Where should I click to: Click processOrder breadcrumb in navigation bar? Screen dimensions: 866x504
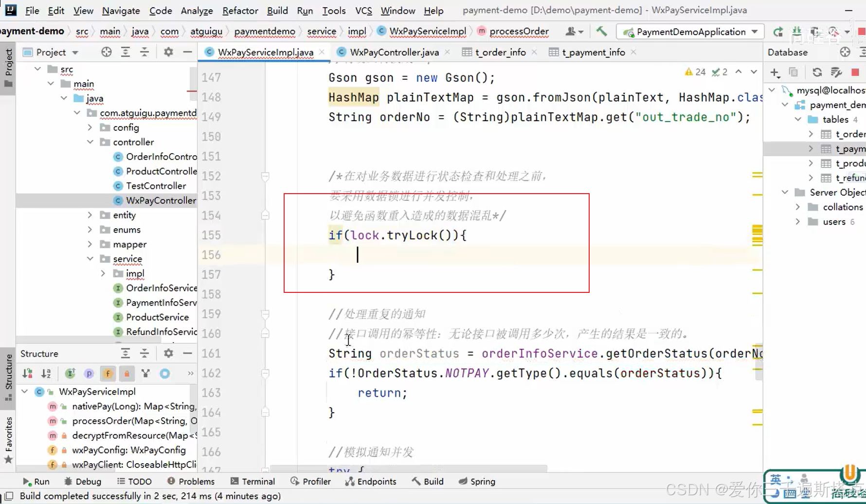(x=519, y=31)
